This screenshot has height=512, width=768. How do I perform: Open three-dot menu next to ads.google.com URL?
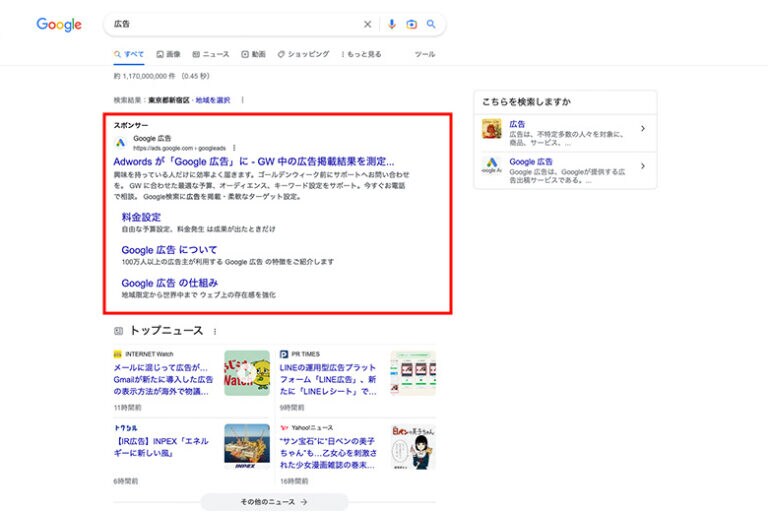click(x=234, y=148)
